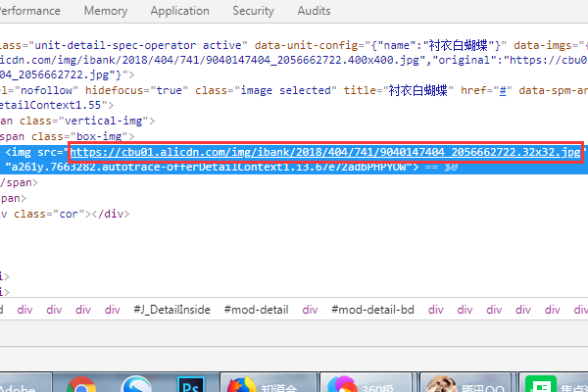
Task: Click the #mod-detail-bd breadcrumb
Action: pyautogui.click(x=372, y=310)
